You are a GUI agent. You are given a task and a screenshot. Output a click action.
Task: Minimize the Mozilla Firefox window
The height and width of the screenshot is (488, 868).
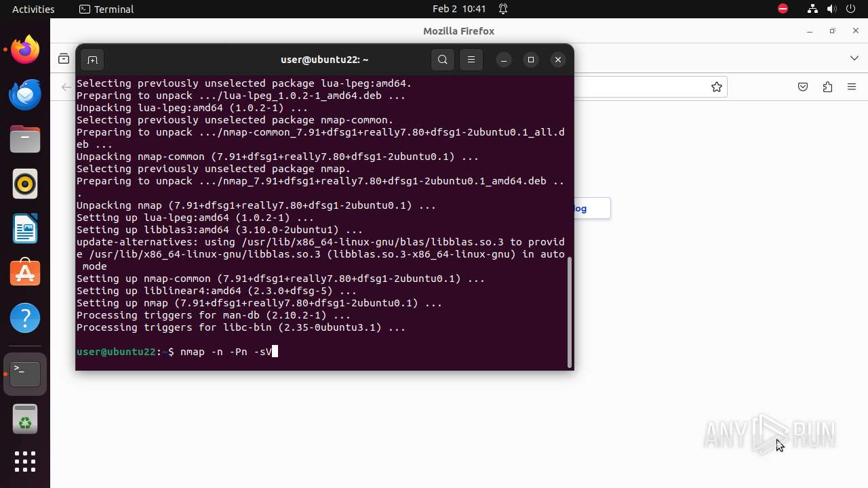pyautogui.click(x=810, y=31)
